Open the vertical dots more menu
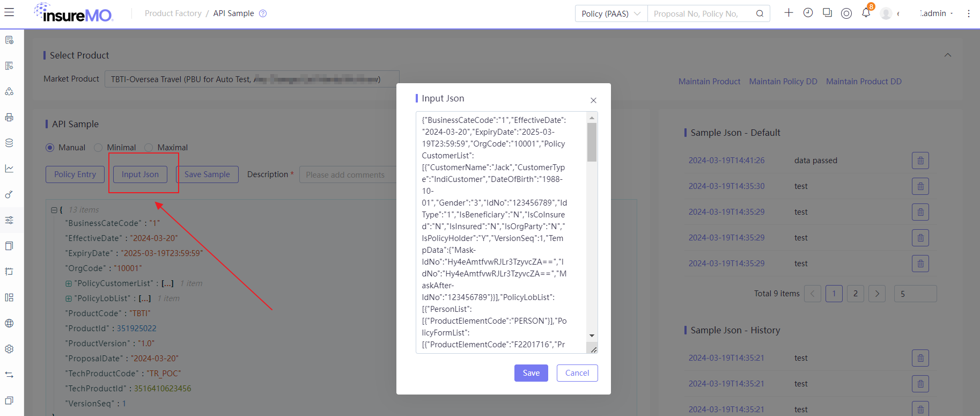 click(969, 13)
